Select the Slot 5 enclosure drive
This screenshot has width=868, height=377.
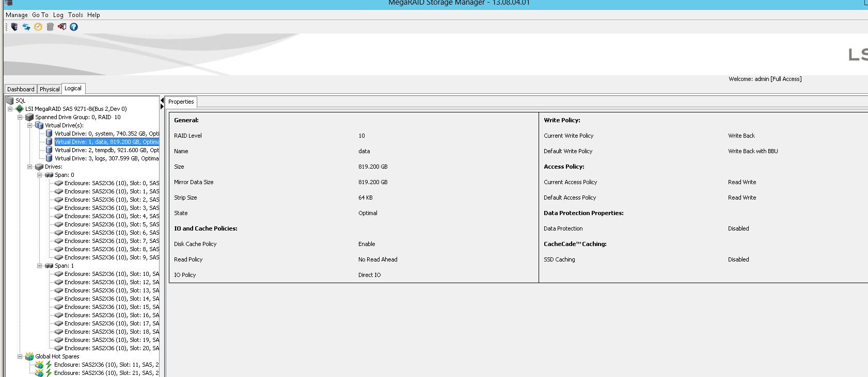(112, 224)
